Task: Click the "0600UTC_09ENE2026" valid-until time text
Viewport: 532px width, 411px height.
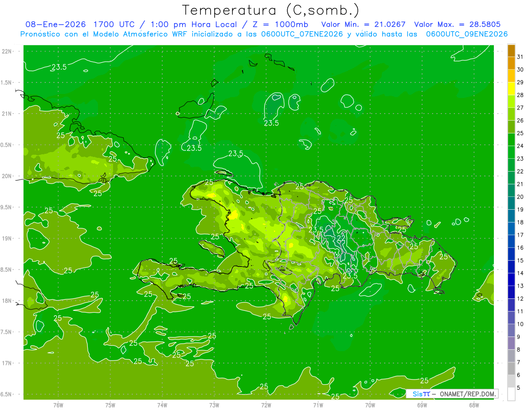Action: [467, 34]
